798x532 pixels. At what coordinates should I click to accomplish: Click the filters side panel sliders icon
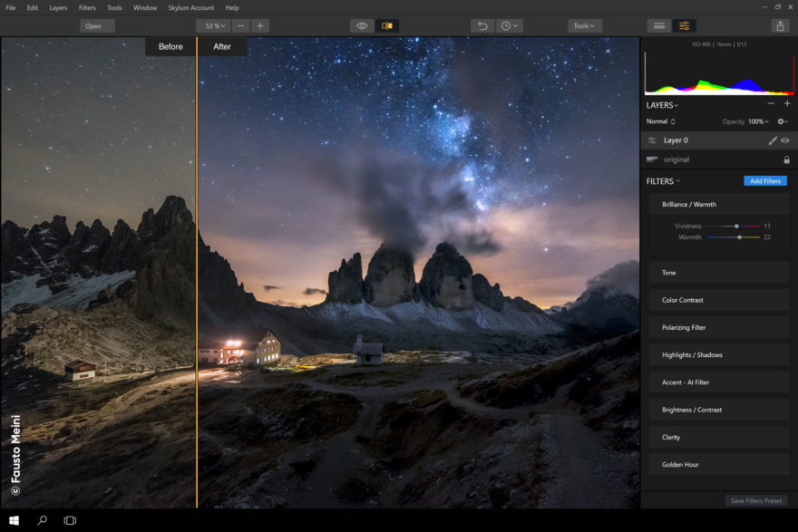[684, 25]
